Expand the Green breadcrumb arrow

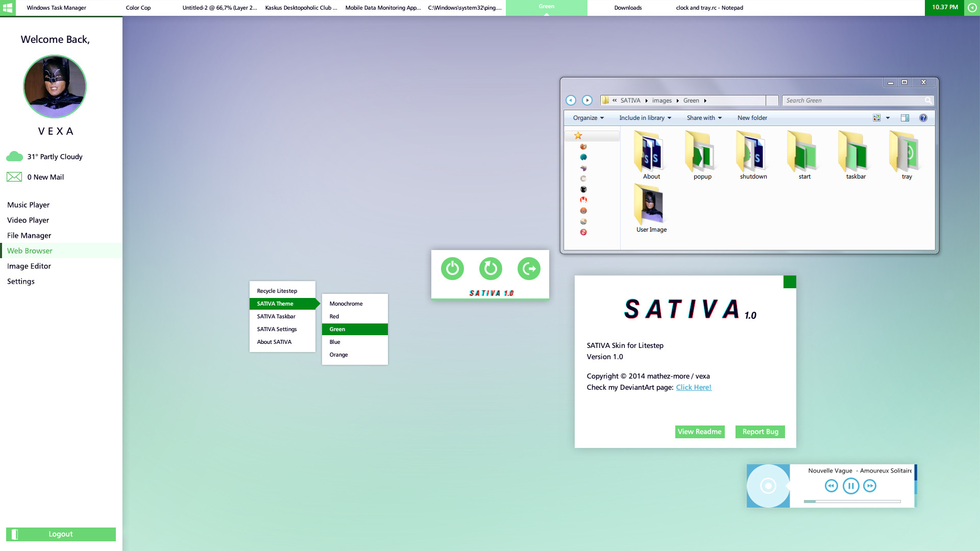[705, 101]
